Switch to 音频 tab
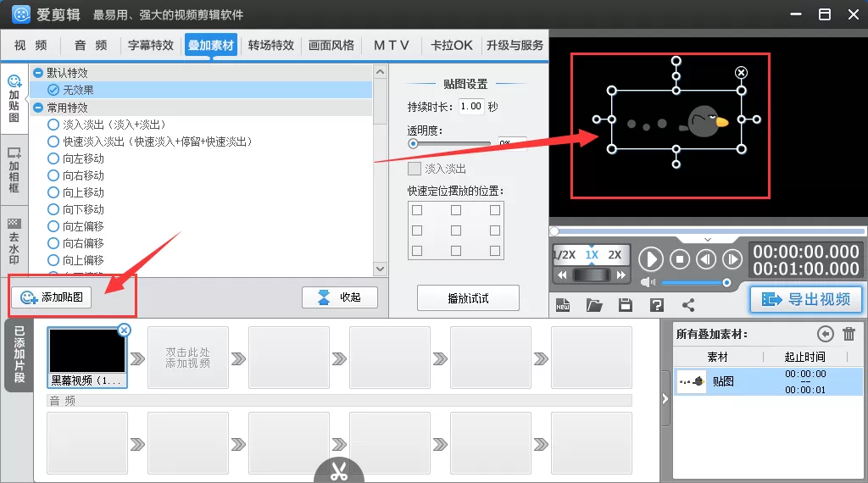Viewport: 868px width, 483px height. (91, 46)
